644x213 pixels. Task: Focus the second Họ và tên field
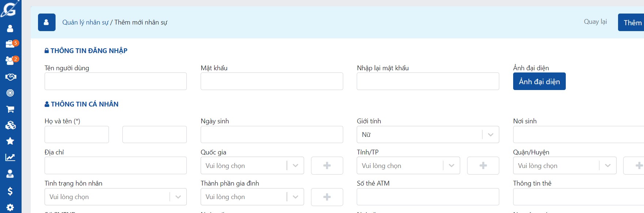pyautogui.click(x=155, y=135)
